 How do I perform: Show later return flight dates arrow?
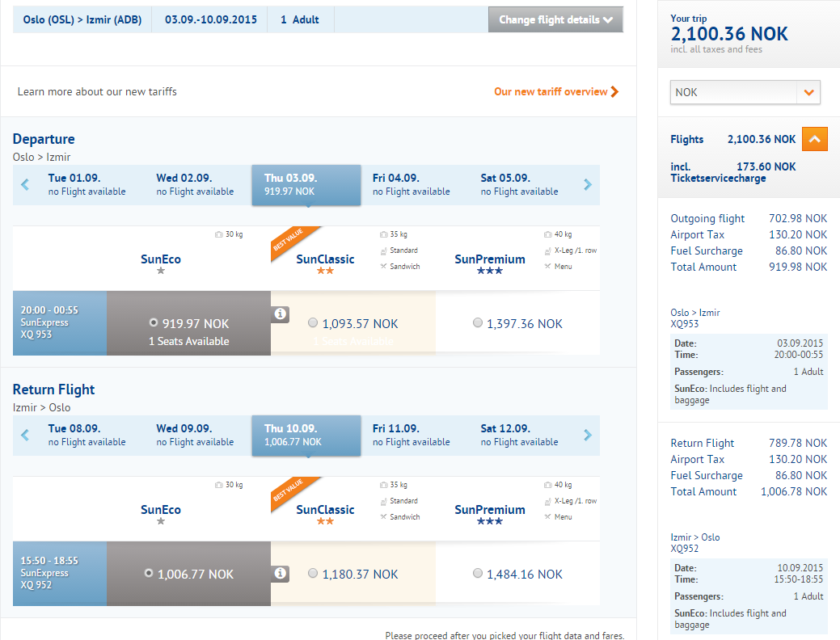(x=588, y=436)
